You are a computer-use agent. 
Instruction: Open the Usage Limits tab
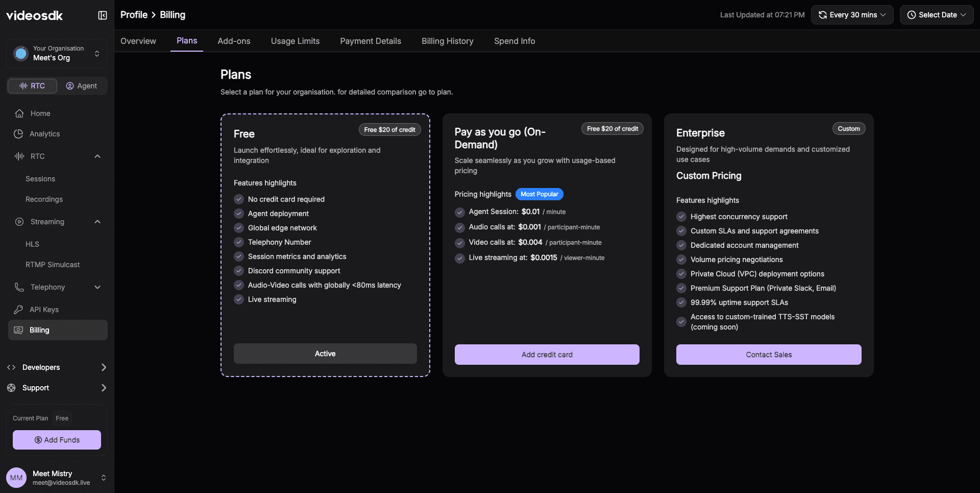[x=295, y=41]
